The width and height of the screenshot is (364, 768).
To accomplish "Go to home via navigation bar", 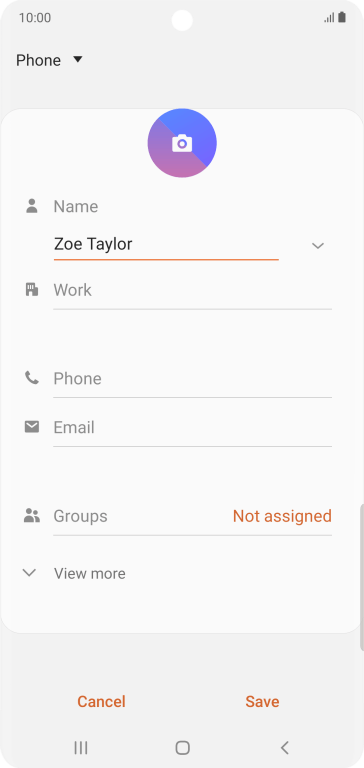I will [182, 747].
